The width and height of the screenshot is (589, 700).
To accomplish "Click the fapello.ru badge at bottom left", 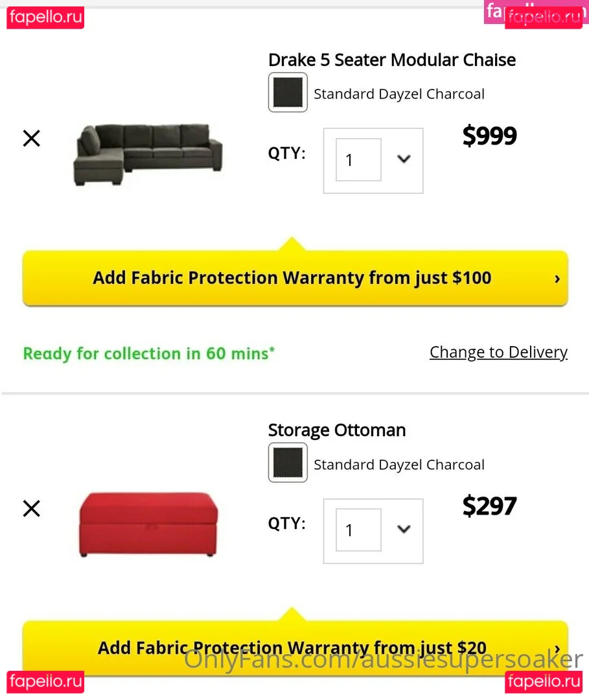I will coord(45,682).
